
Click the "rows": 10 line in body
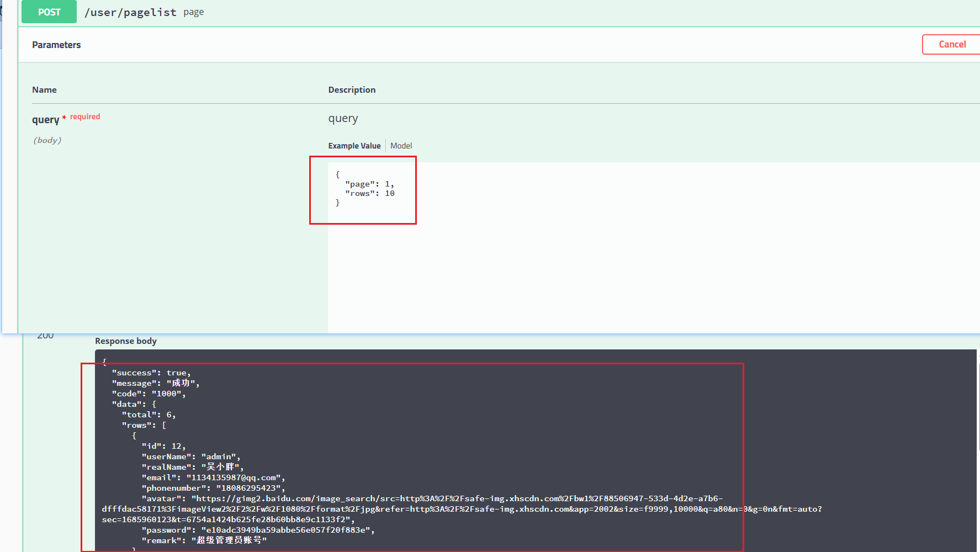369,193
